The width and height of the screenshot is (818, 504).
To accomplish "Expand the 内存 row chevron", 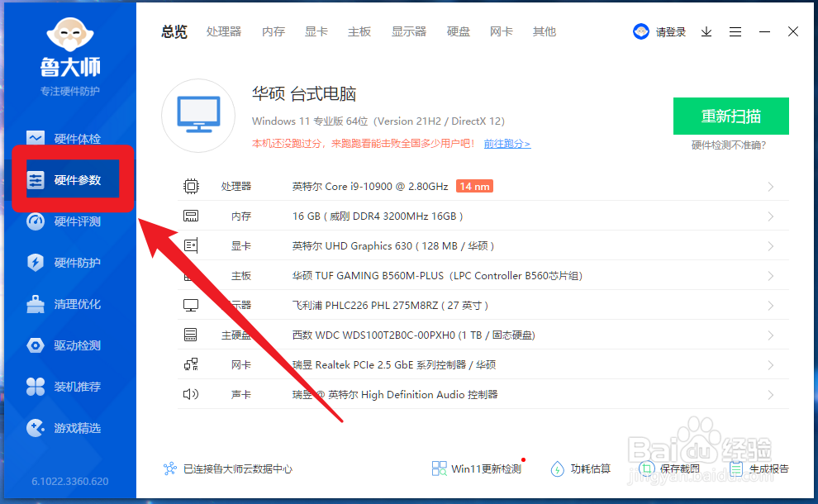I will (771, 216).
